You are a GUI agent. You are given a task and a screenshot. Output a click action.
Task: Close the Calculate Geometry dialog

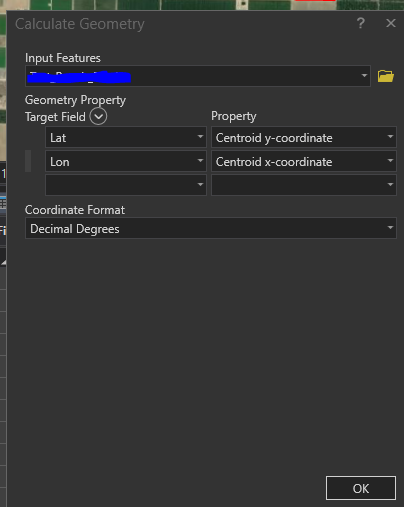[x=391, y=23]
